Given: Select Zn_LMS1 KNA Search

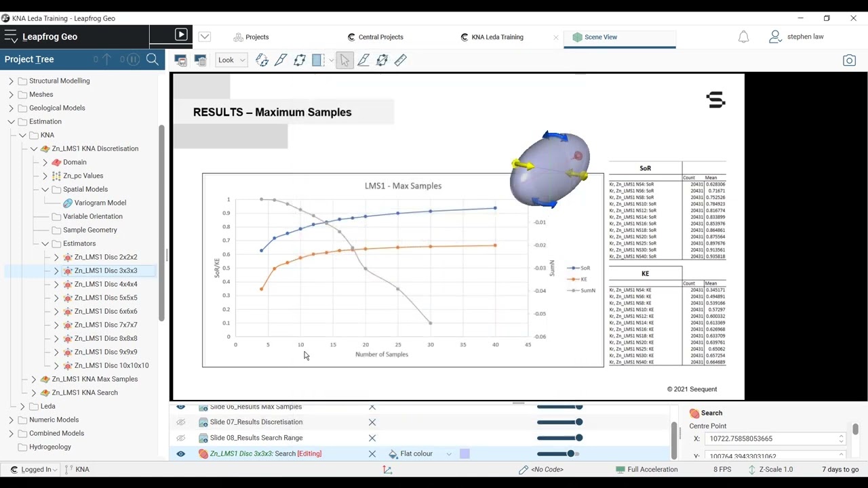Looking at the screenshot, I should [x=85, y=392].
